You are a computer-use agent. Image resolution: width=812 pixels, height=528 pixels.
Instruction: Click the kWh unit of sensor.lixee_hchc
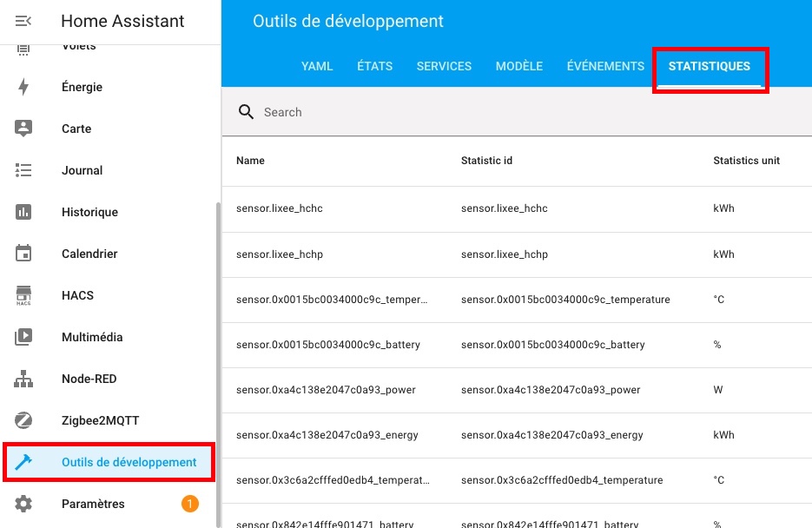click(723, 208)
